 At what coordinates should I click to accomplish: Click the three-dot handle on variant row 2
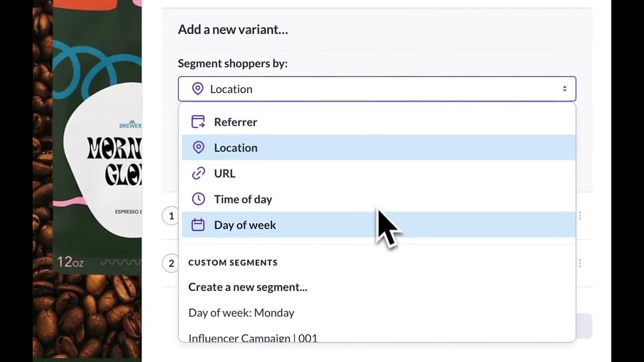pos(580,263)
